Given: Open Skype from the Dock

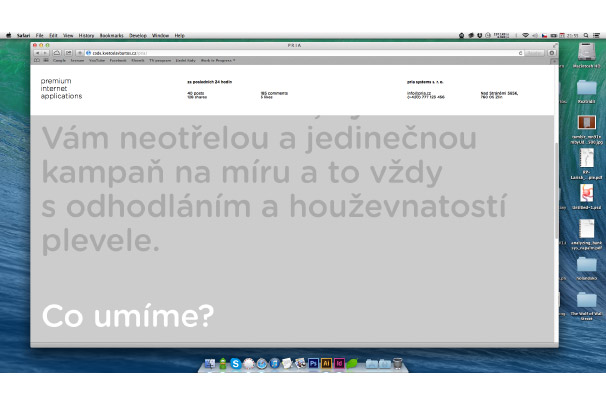Looking at the screenshot, I should pyautogui.click(x=236, y=364).
